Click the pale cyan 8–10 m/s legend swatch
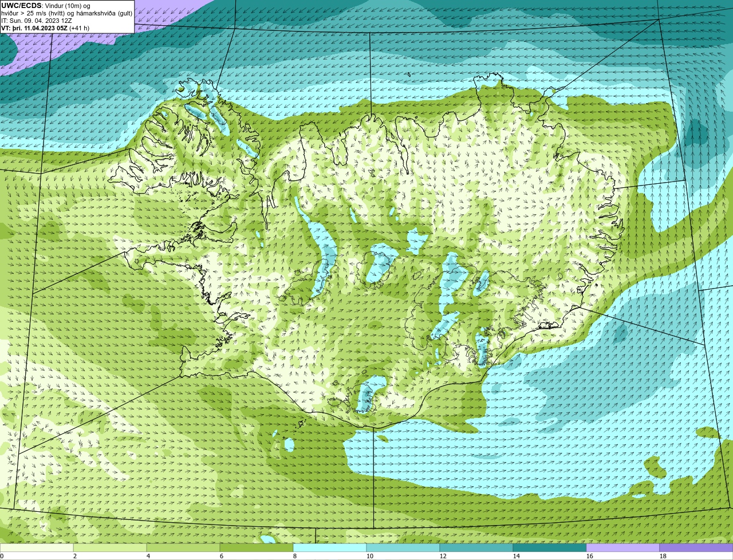 (x=330, y=547)
